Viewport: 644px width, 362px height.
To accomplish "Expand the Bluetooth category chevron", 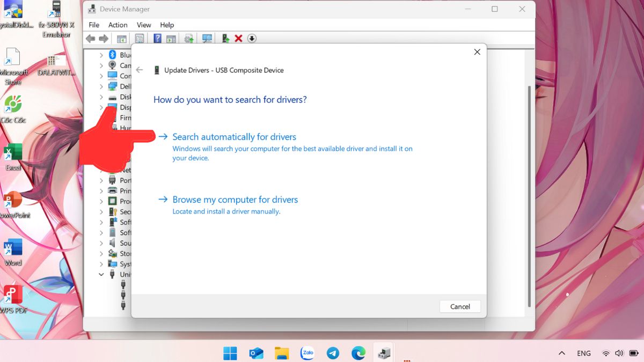I will click(101, 55).
